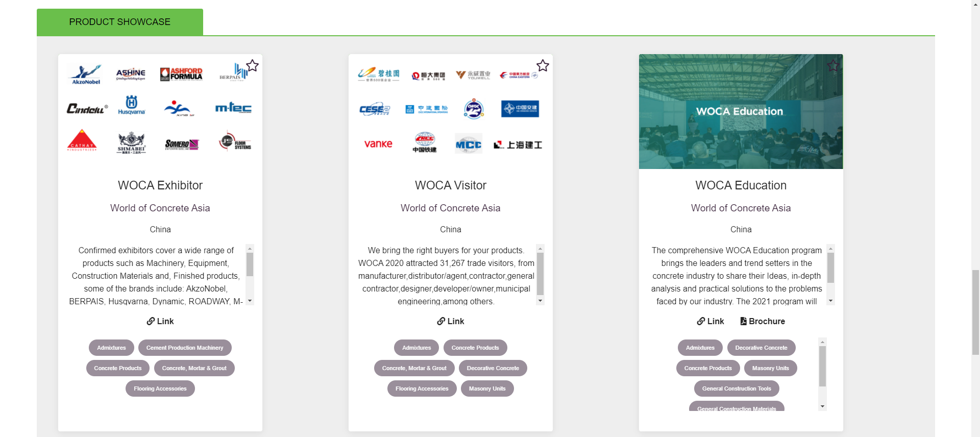This screenshot has width=980, height=437.
Task: Open the WOCA Education banner image
Action: click(741, 111)
